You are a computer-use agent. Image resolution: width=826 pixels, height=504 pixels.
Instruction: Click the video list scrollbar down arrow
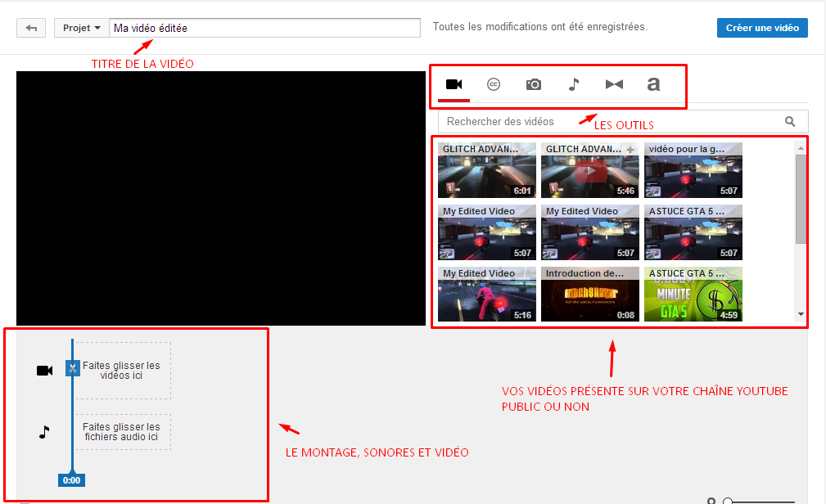pos(801,314)
